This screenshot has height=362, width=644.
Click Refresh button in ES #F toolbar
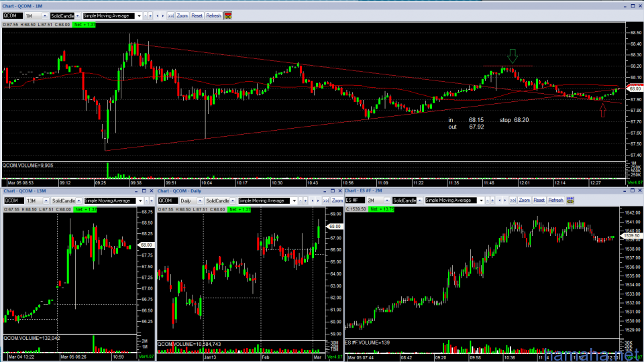tap(555, 200)
